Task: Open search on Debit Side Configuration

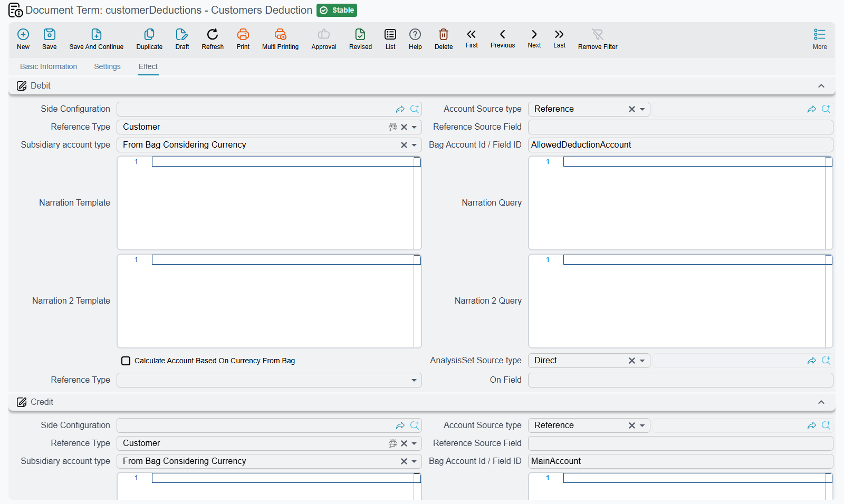Action: (415, 109)
